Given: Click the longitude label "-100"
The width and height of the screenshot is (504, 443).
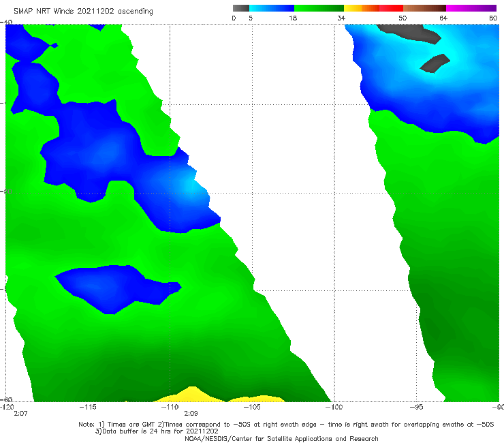Looking at the screenshot, I should [x=334, y=407].
